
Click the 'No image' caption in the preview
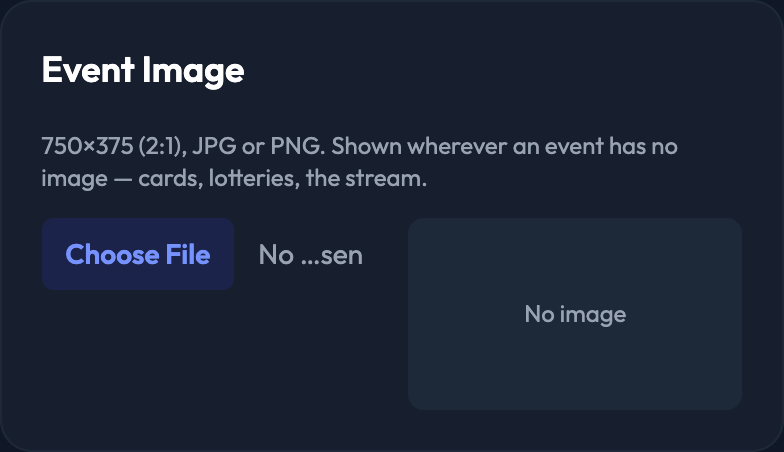[575, 314]
